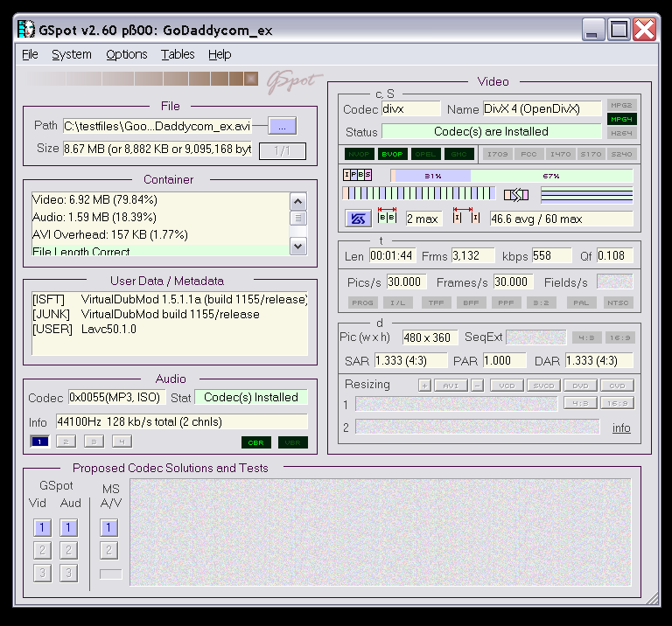Image resolution: width=672 pixels, height=626 pixels.
Task: Open the File menu
Action: click(30, 54)
